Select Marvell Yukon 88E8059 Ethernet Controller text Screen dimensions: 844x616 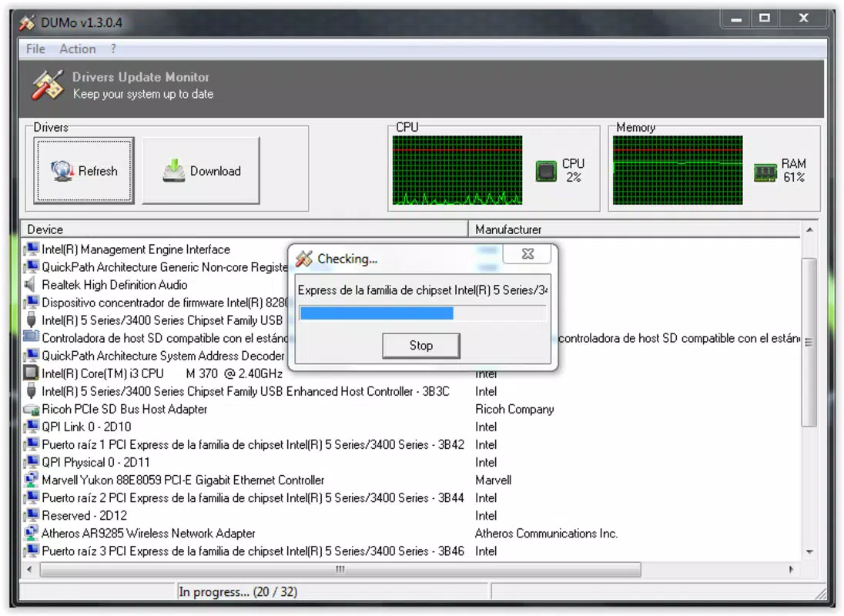click(x=183, y=480)
